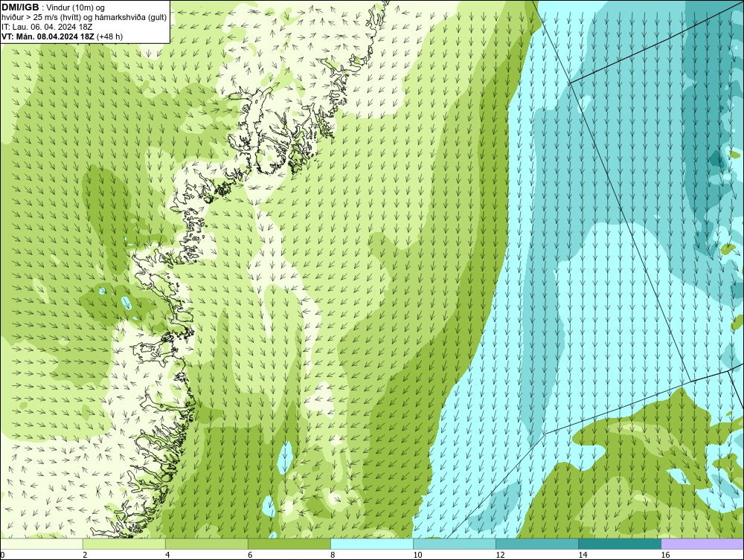The height and width of the screenshot is (560, 744).
Task: Click the 4–6 m/s green legend swatch
Action: [207, 544]
